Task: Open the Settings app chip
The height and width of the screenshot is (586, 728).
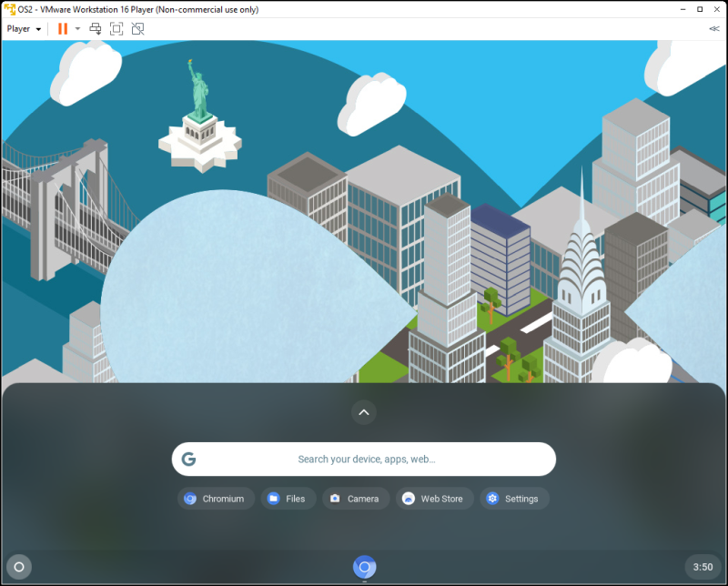Action: tap(514, 499)
